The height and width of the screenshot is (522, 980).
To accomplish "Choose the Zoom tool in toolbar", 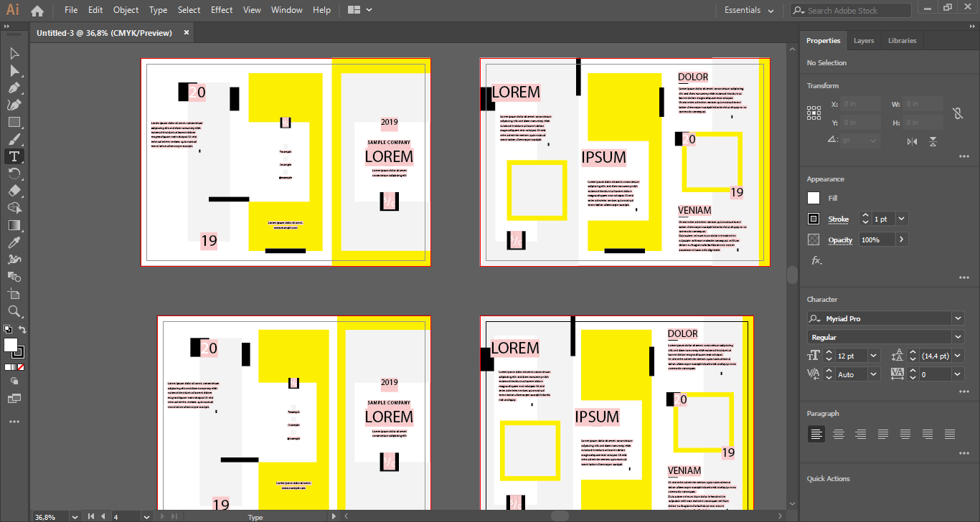I will click(14, 311).
